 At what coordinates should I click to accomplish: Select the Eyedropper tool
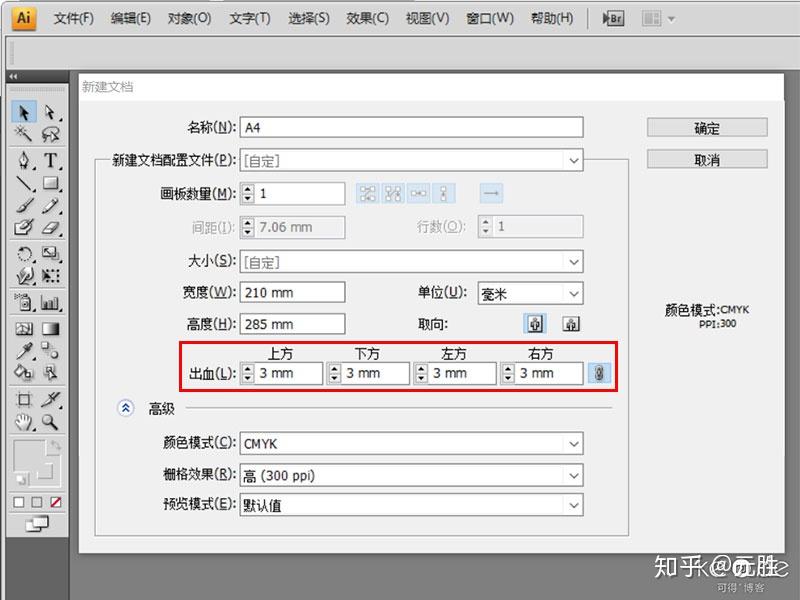pos(24,351)
